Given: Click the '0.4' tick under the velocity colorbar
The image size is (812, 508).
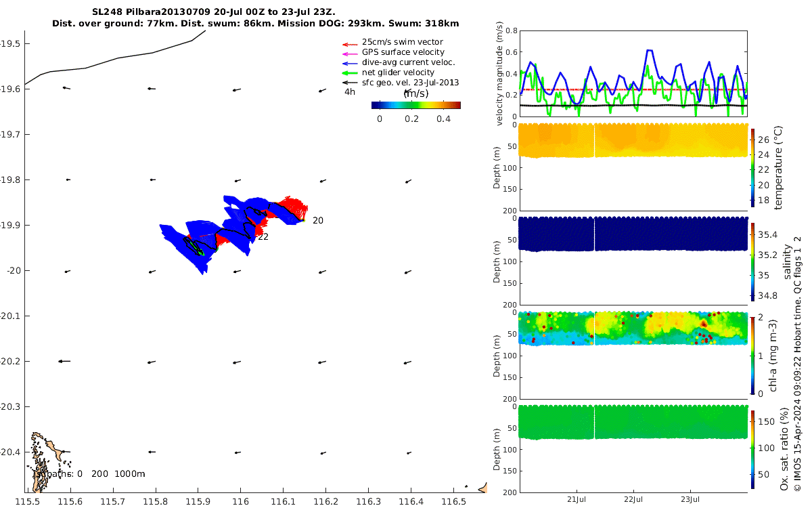Looking at the screenshot, I should pos(443,119).
